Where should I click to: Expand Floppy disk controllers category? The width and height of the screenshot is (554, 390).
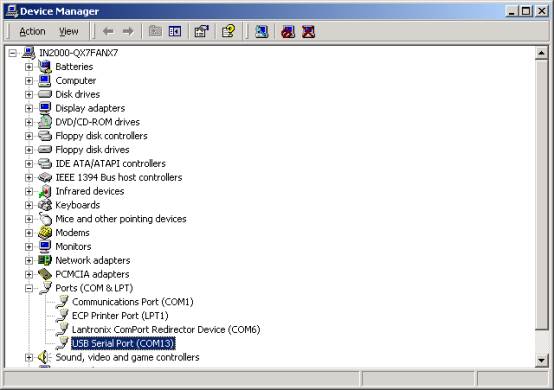[29, 136]
